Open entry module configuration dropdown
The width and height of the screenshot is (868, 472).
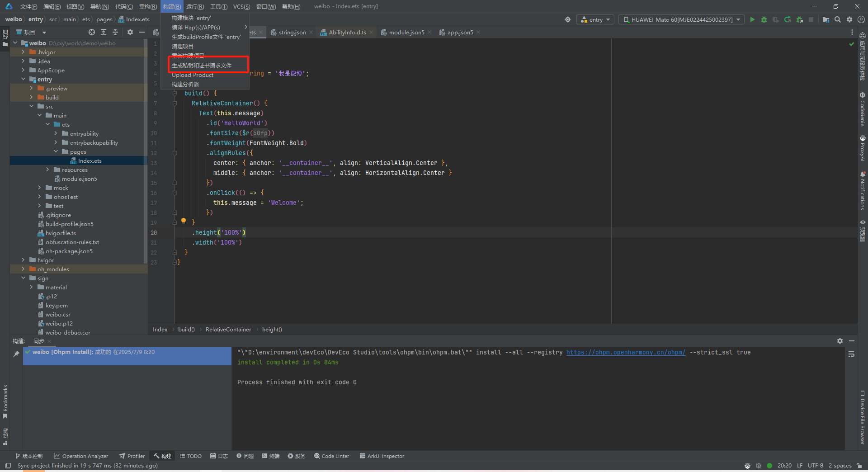click(596, 19)
